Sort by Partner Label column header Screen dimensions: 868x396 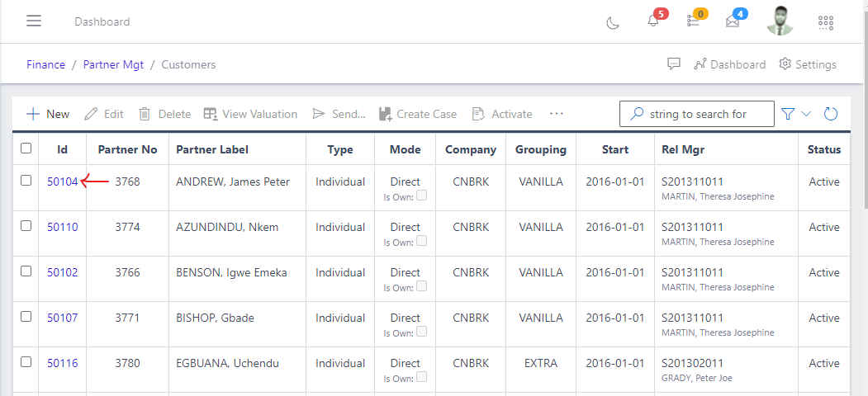(212, 149)
